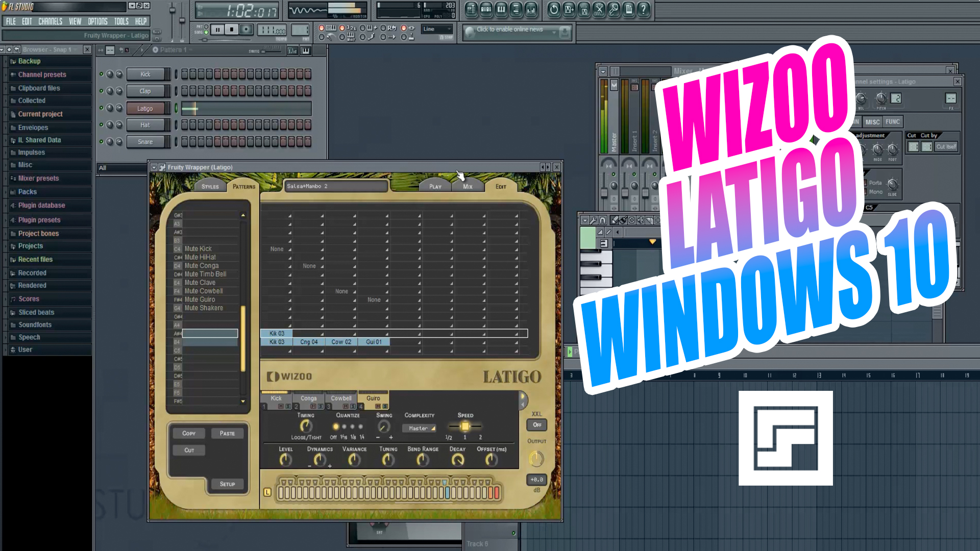Select the Kick channel button
The image size is (980, 551).
pyautogui.click(x=145, y=74)
